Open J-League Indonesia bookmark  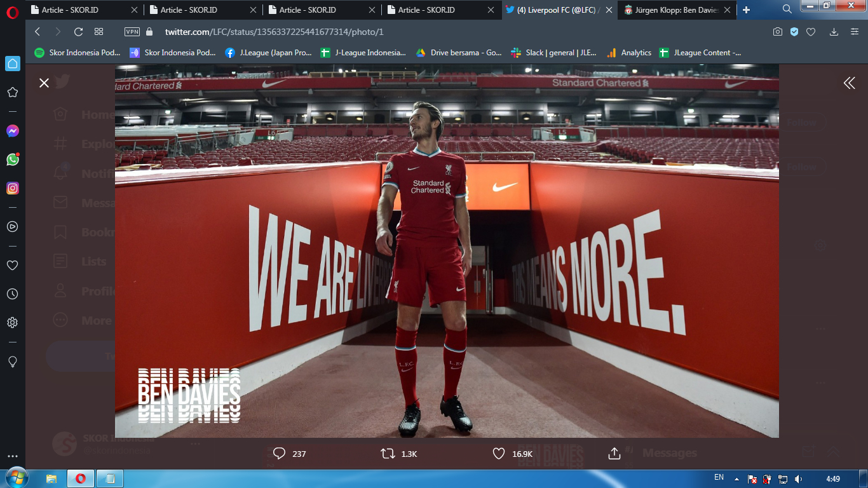[363, 53]
